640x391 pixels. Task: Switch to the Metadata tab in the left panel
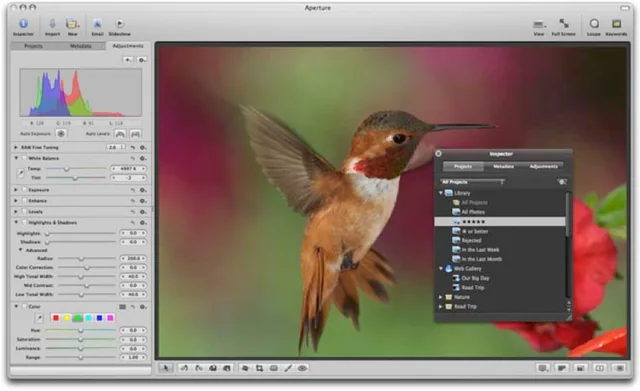[81, 46]
